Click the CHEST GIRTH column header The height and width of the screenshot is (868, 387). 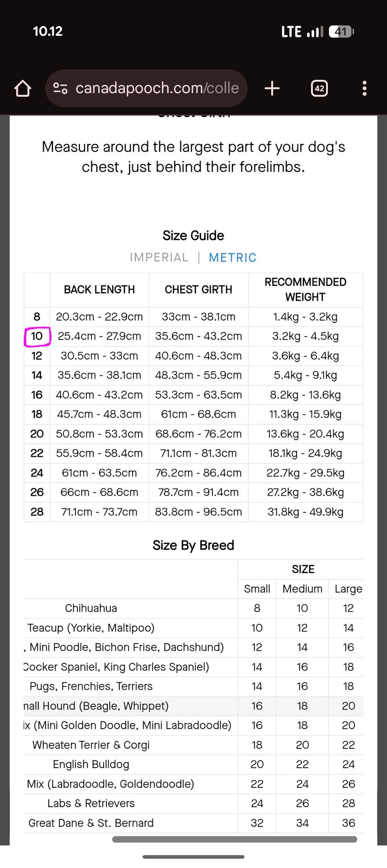198,290
